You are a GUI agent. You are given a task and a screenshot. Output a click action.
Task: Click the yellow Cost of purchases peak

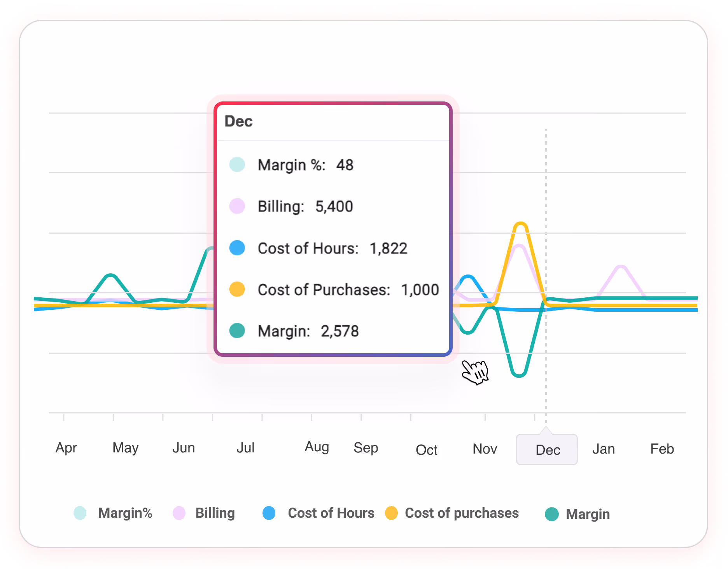coord(520,223)
